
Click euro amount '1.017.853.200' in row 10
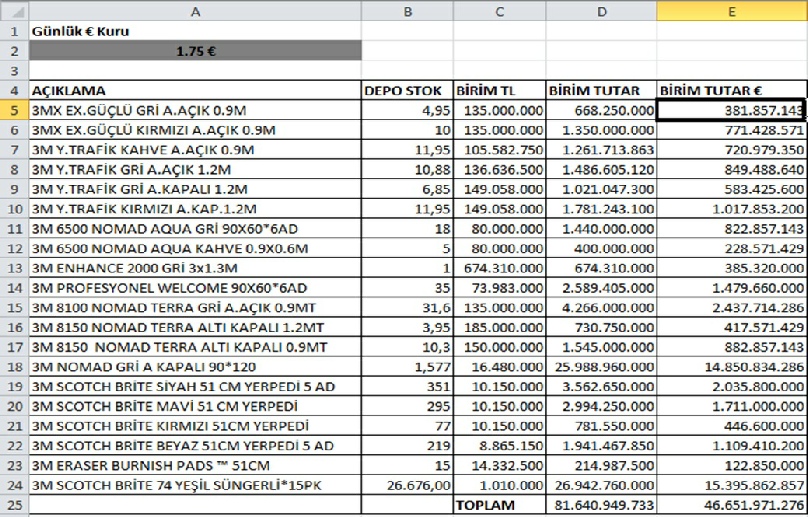pos(732,209)
